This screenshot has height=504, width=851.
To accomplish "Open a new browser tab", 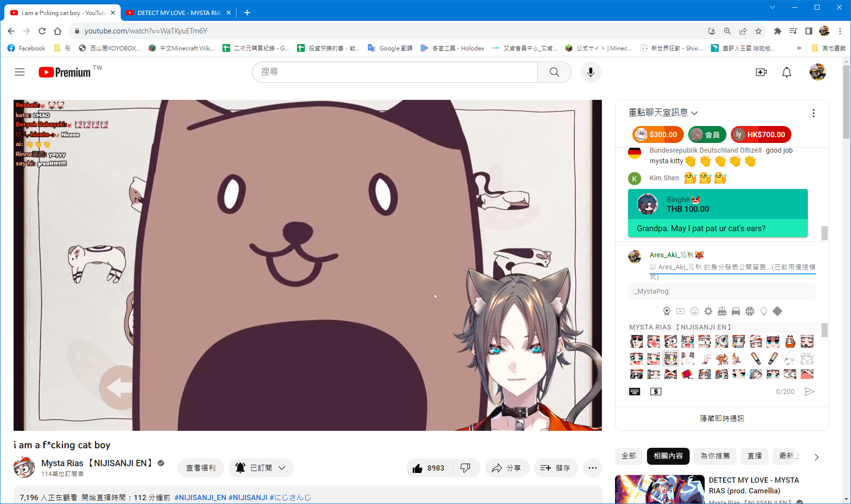I will (x=247, y=13).
